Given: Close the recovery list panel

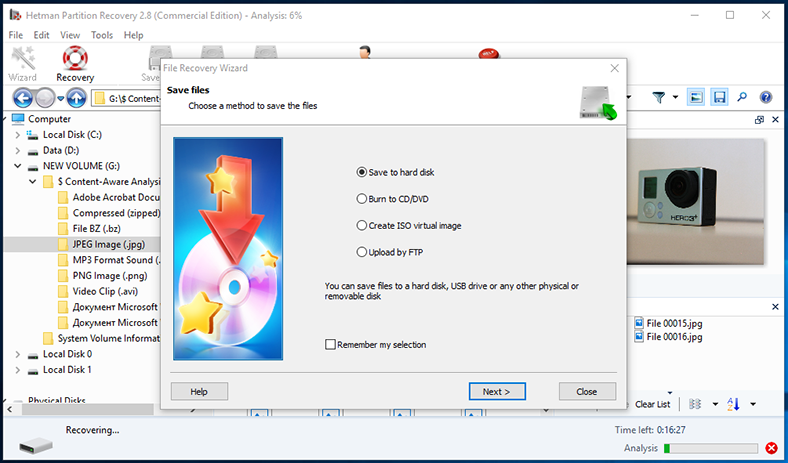Looking at the screenshot, I should [775, 307].
